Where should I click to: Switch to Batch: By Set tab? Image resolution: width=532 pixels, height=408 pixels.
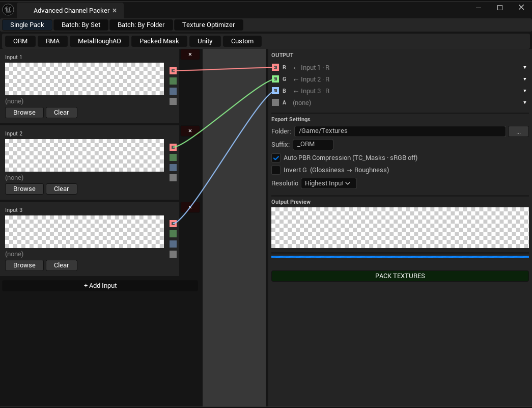click(x=81, y=25)
